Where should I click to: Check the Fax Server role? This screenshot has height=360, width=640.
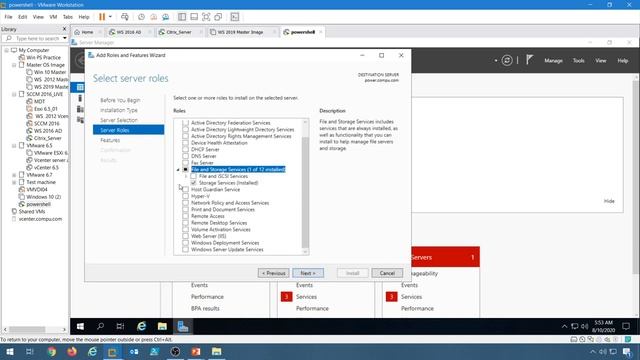pyautogui.click(x=185, y=162)
